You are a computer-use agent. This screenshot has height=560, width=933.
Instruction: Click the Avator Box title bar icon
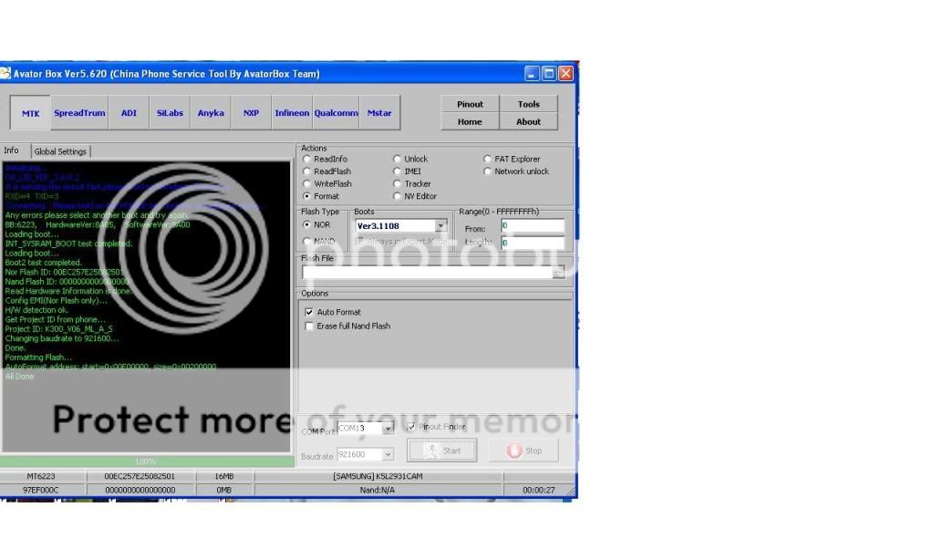pos(5,74)
